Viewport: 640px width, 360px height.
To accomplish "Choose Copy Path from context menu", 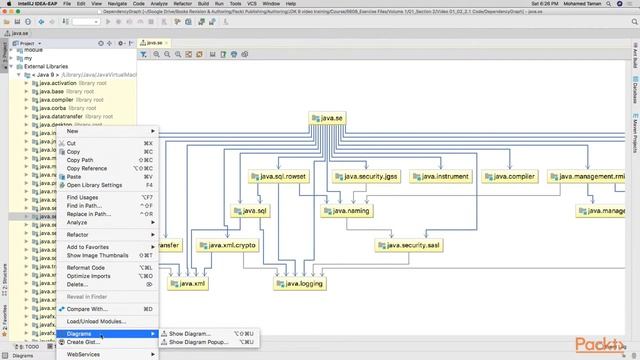I will (x=107, y=160).
